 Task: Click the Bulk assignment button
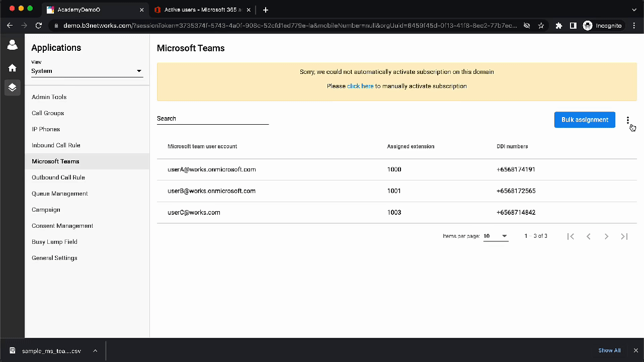tap(585, 120)
